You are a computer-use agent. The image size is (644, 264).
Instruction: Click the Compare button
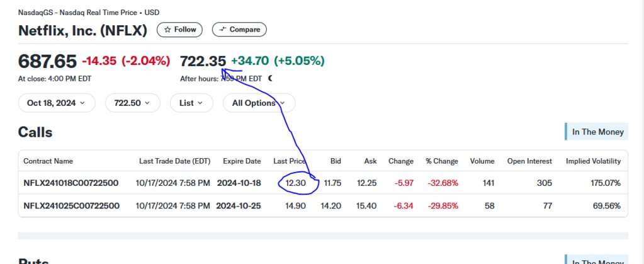click(239, 30)
